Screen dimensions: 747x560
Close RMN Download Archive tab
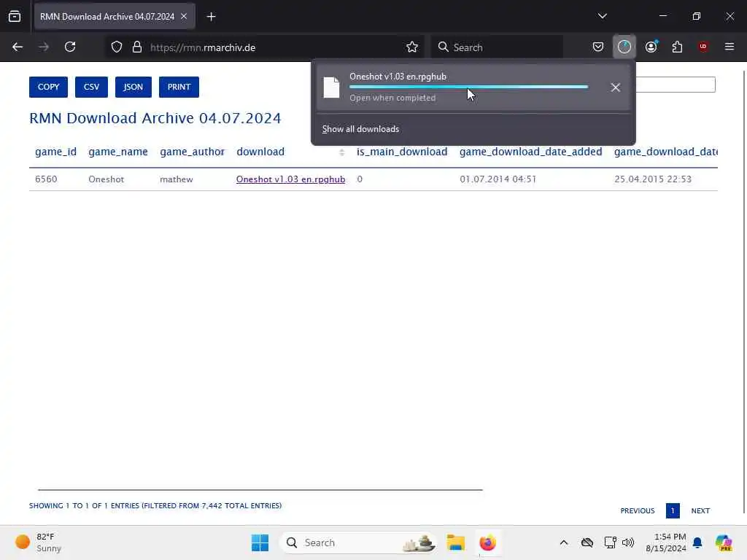184,16
